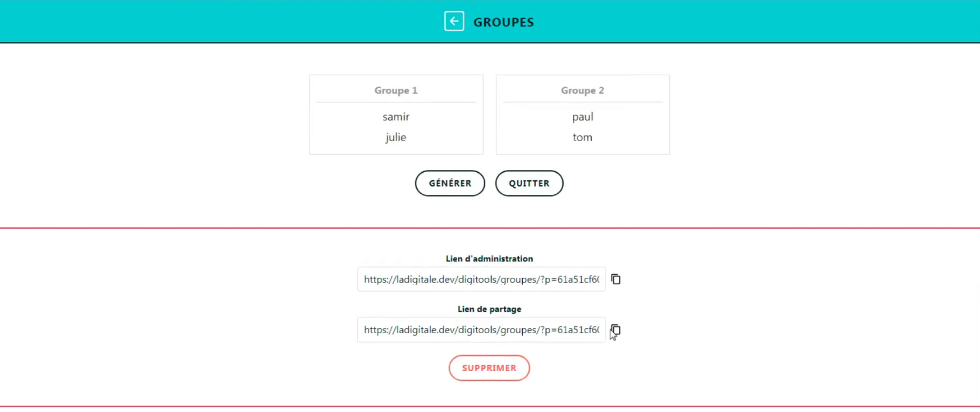
Task: Copy the share link using its icon
Action: click(x=616, y=330)
